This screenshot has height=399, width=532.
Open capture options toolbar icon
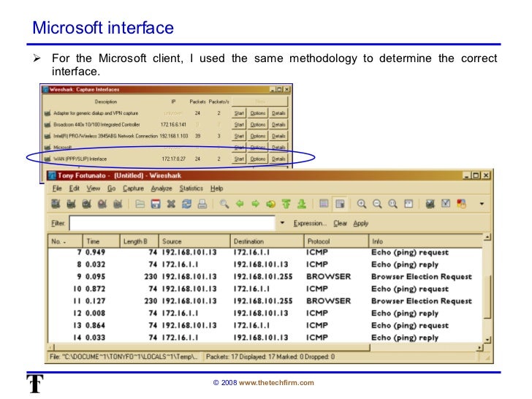click(72, 204)
